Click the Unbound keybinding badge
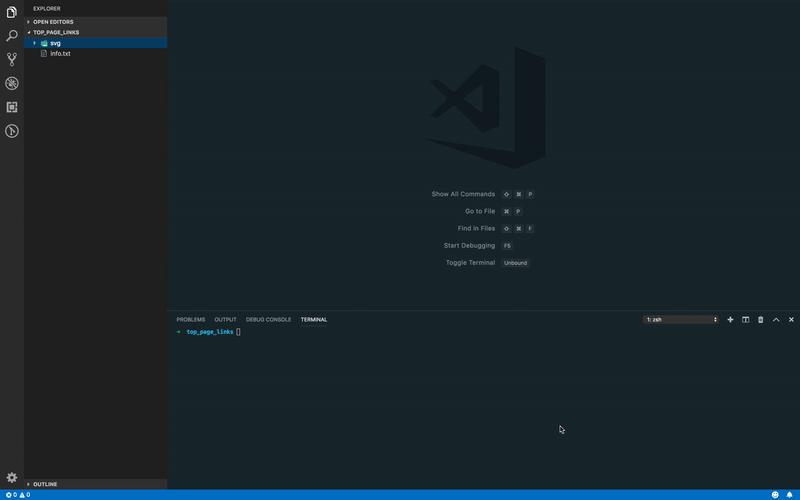 click(x=515, y=263)
